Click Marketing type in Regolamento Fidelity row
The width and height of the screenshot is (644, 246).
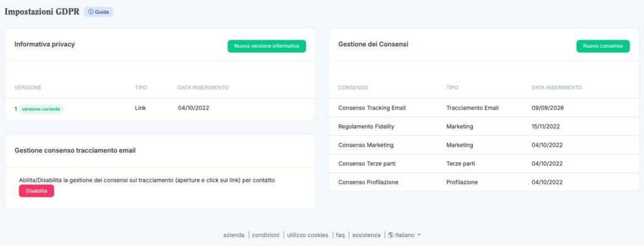[460, 126]
